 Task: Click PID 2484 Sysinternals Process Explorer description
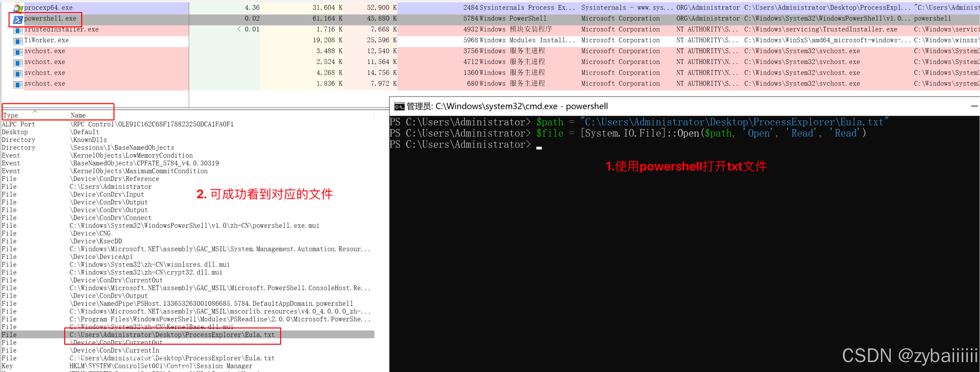[x=527, y=8]
